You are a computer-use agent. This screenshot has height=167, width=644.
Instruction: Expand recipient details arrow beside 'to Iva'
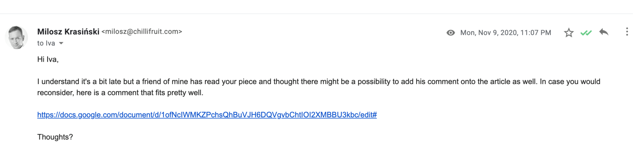pyautogui.click(x=61, y=43)
